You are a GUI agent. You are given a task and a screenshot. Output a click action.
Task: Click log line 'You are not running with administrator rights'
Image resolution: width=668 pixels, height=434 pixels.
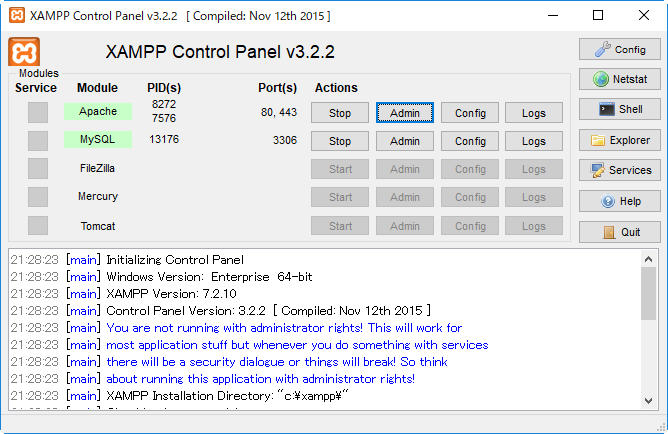click(284, 328)
